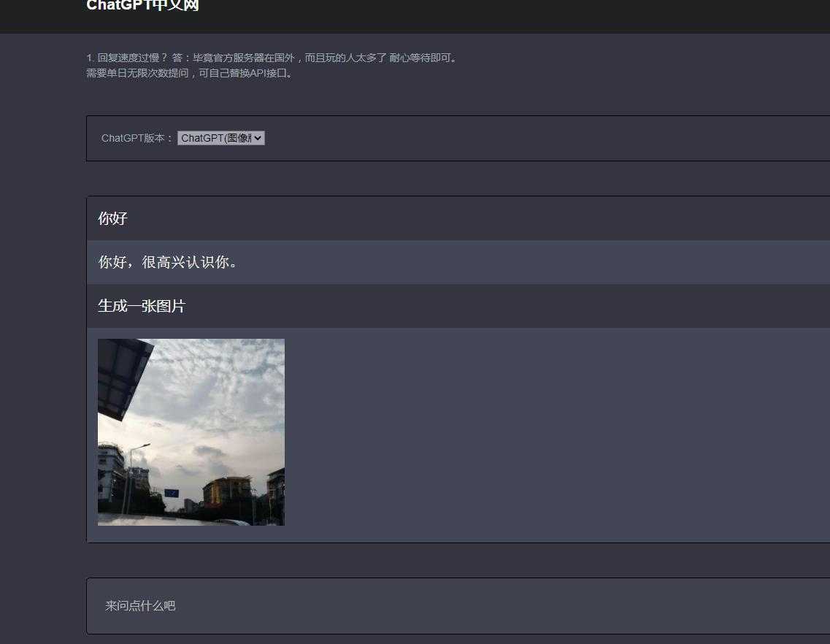Click the dropdown arrow next to ChatGPT版本
This screenshot has height=644, width=830.
[257, 138]
